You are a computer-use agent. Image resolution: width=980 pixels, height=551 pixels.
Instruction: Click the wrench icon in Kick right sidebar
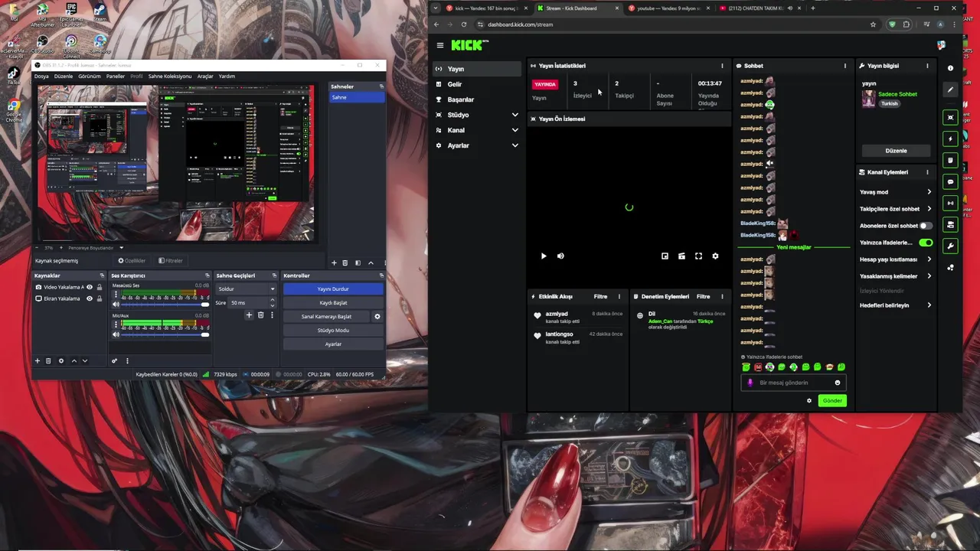[950, 246]
